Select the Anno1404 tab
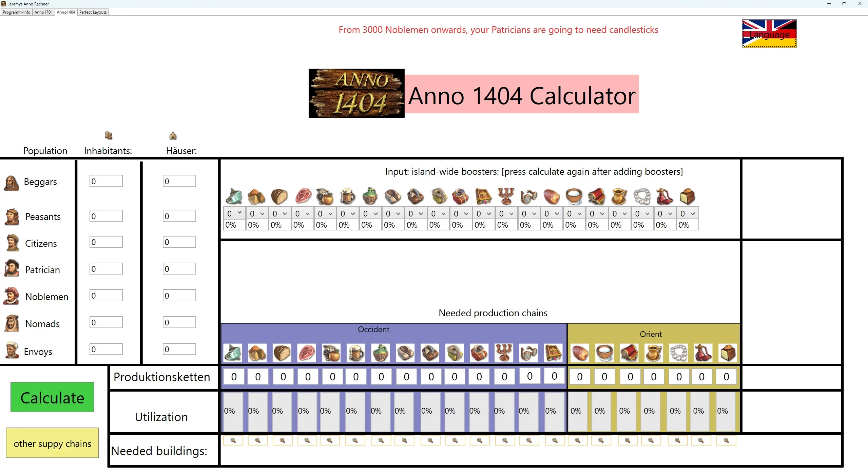868x472 pixels. (x=66, y=12)
